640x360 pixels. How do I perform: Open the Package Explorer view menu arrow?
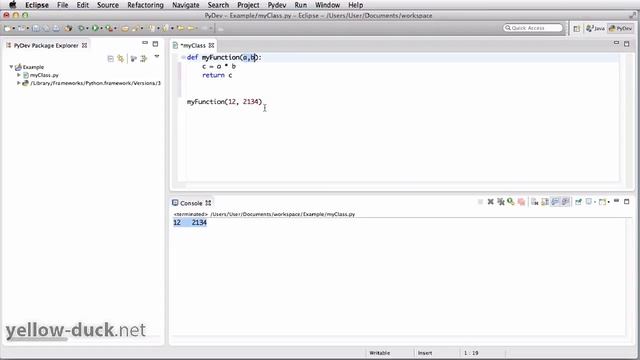pos(157,57)
